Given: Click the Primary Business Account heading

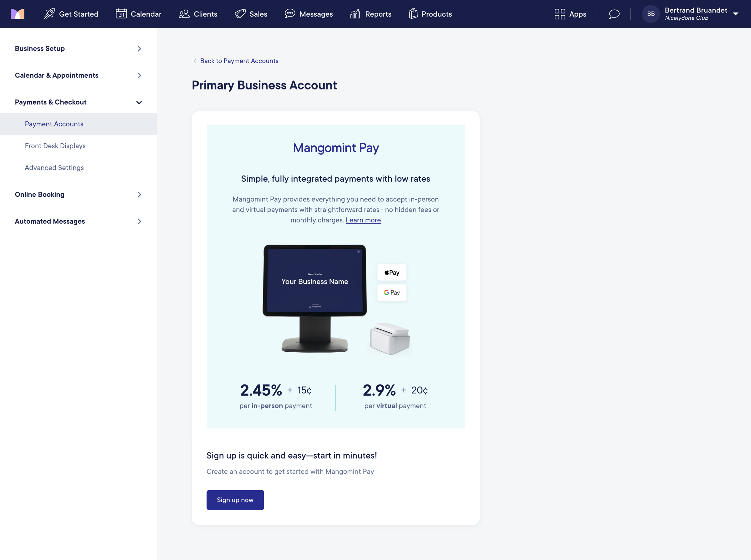Looking at the screenshot, I should point(264,85).
